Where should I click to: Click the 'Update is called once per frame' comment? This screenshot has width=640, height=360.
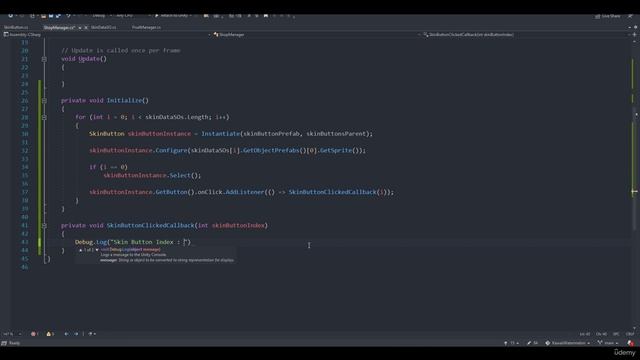click(x=121, y=51)
